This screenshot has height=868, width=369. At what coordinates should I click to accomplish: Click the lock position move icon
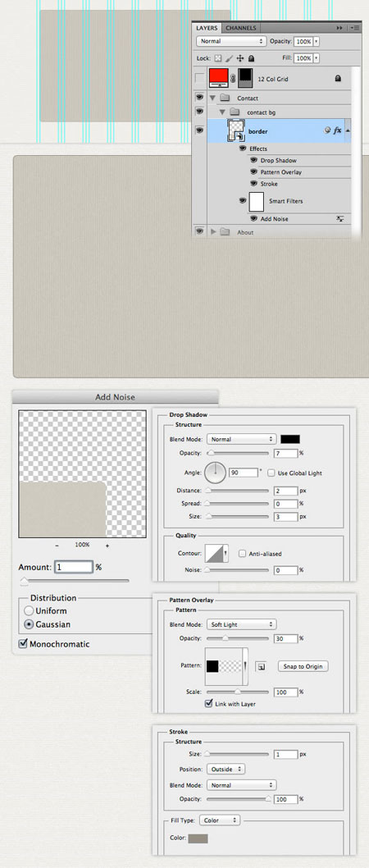click(x=240, y=58)
